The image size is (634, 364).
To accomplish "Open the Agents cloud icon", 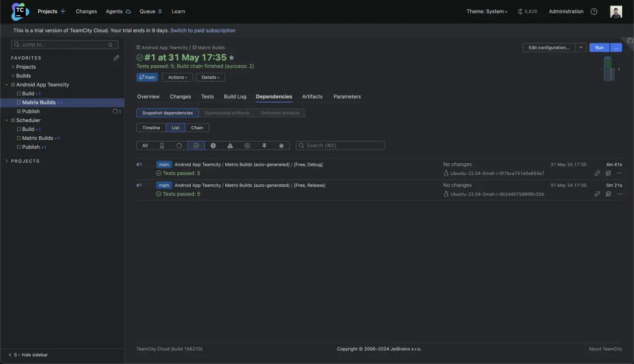I will pos(128,12).
